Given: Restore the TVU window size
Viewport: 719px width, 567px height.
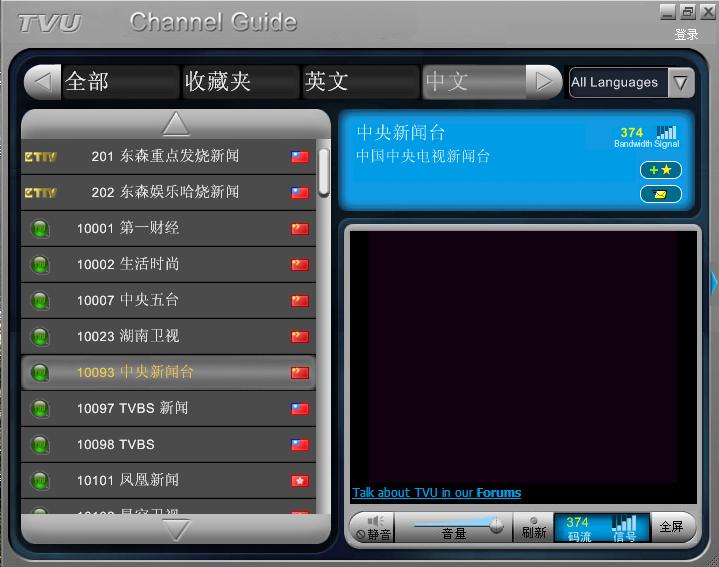Looking at the screenshot, I should tap(687, 12).
